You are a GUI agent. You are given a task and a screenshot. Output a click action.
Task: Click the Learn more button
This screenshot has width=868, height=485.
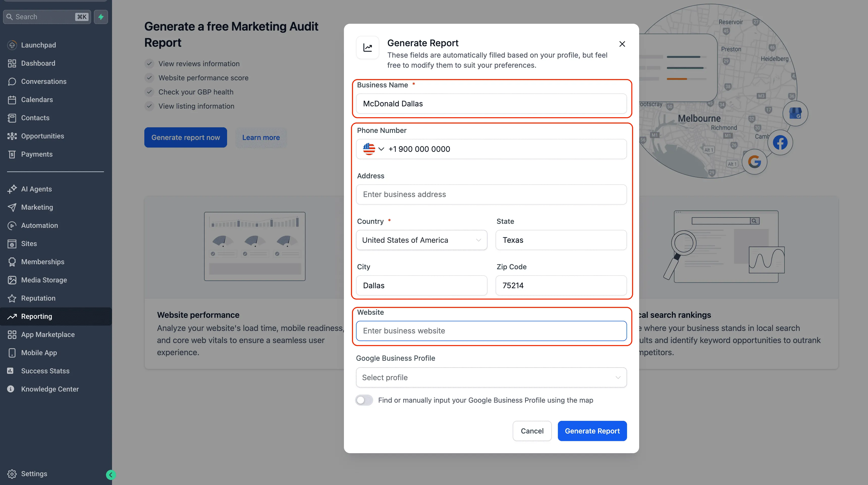(x=261, y=137)
